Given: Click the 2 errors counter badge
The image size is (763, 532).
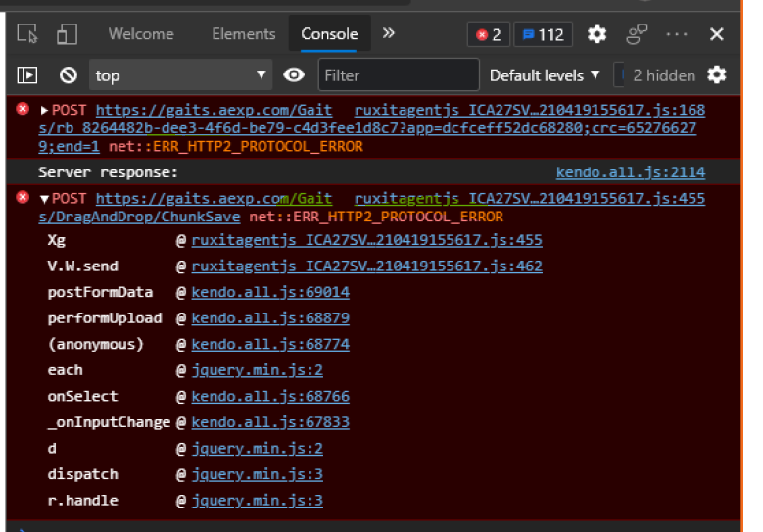Looking at the screenshot, I should point(489,34).
